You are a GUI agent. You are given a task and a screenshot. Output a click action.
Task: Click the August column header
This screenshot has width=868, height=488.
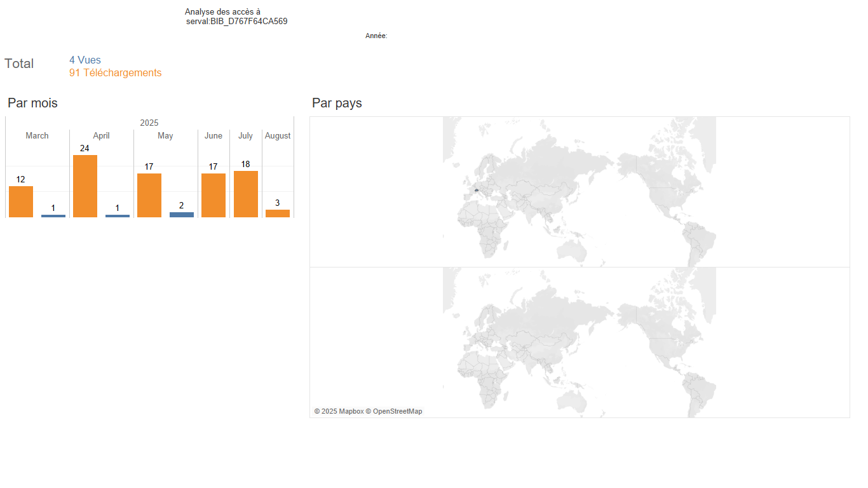(278, 135)
